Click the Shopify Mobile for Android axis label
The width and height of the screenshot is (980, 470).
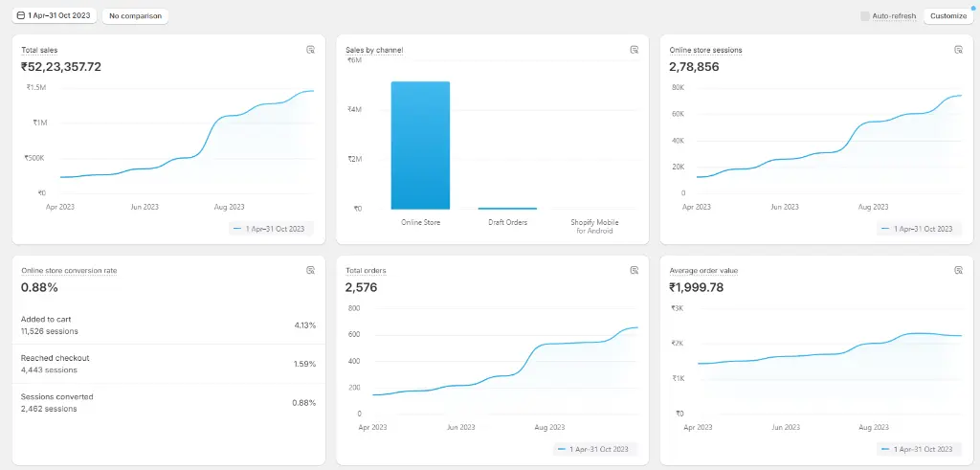pos(594,226)
